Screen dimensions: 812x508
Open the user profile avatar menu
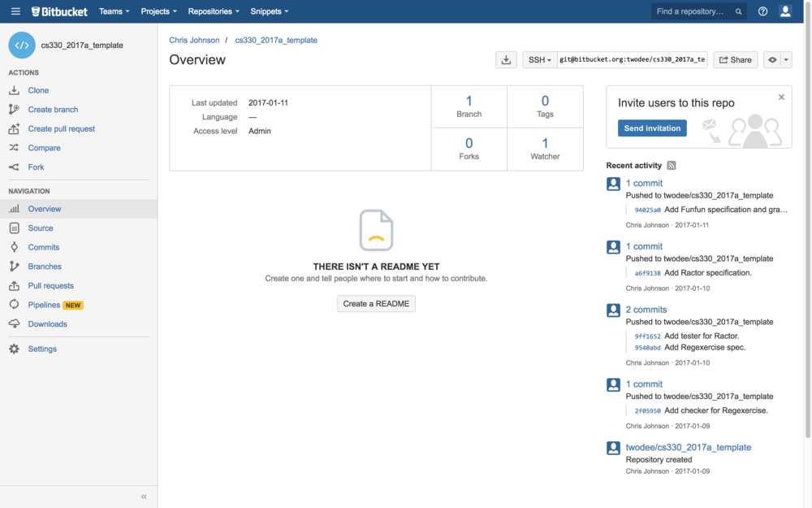coord(785,11)
